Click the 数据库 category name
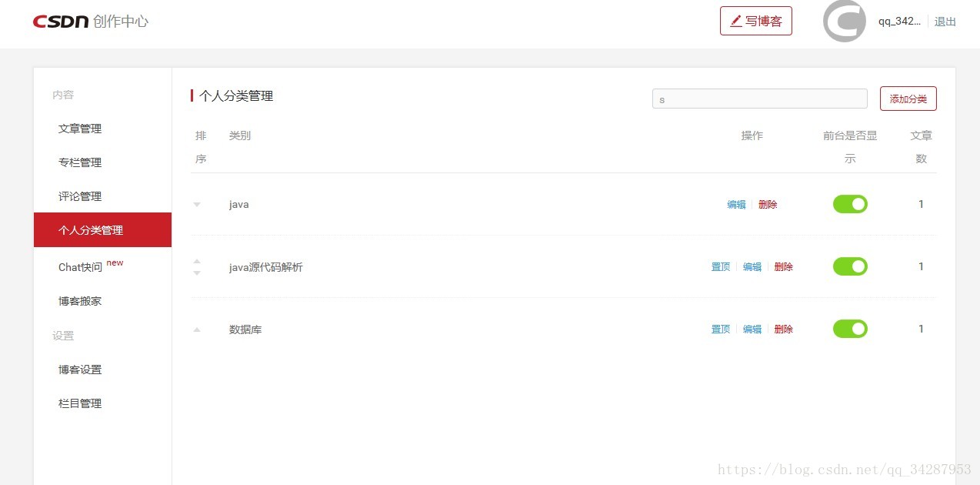 [x=245, y=329]
